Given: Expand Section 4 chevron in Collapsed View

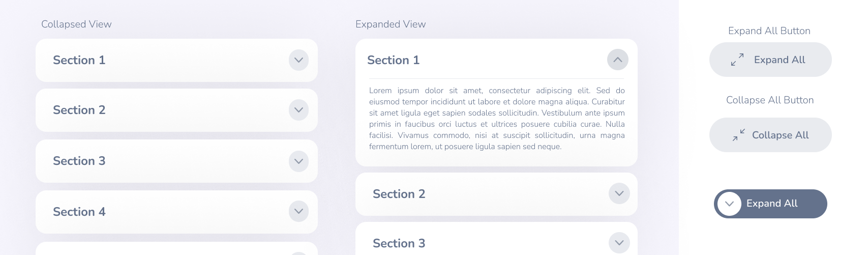Looking at the screenshot, I should [298, 211].
